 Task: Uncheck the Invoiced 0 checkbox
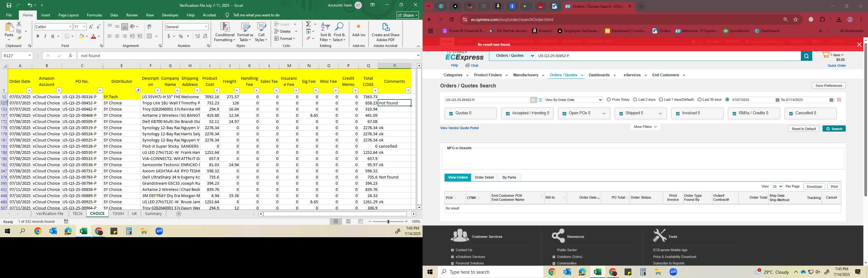click(x=678, y=114)
